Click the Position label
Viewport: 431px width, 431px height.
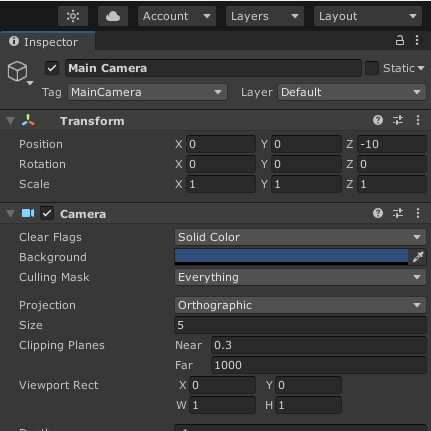(x=41, y=144)
